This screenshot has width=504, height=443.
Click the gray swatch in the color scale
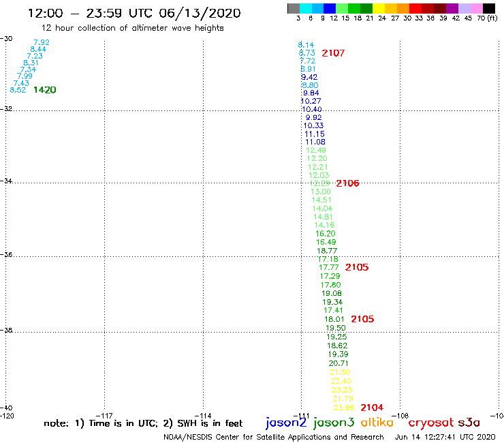[294, 8]
